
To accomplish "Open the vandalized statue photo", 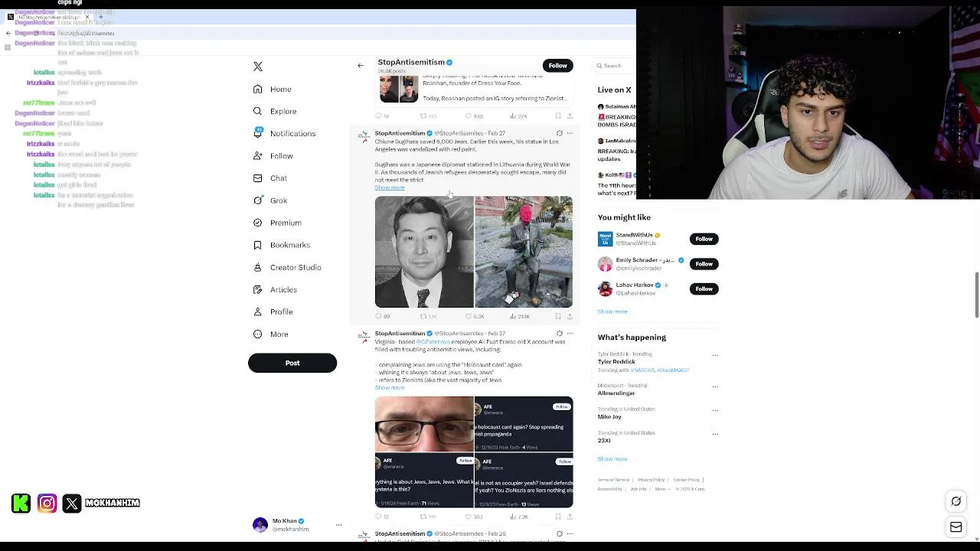I will [524, 252].
